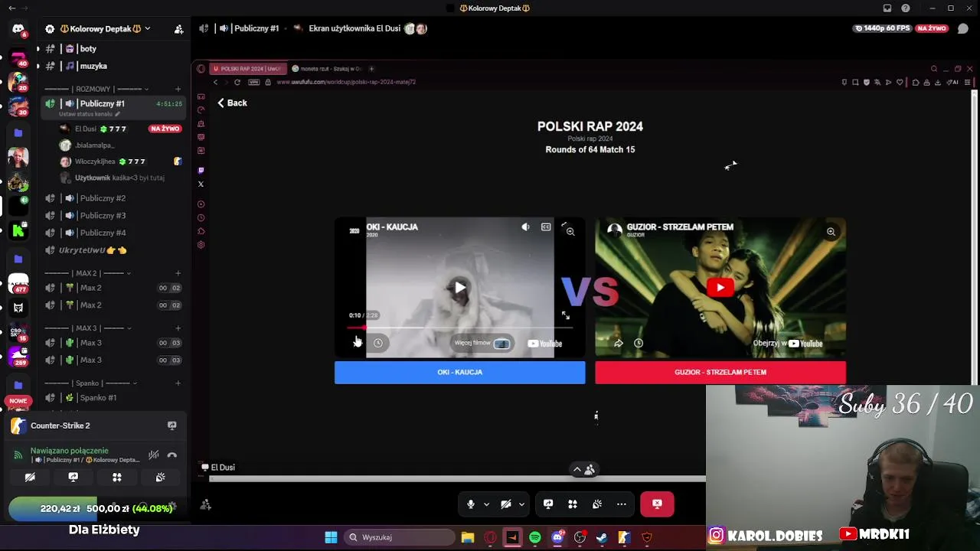Click watch later clock on GUZIOR video
The image size is (980, 551).
[639, 343]
